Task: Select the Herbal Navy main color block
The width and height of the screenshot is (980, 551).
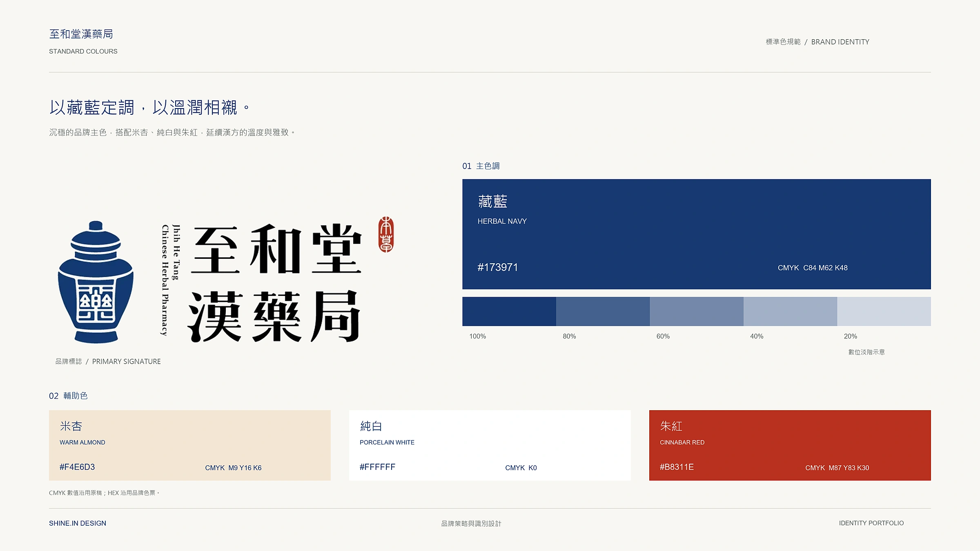Action: click(696, 234)
